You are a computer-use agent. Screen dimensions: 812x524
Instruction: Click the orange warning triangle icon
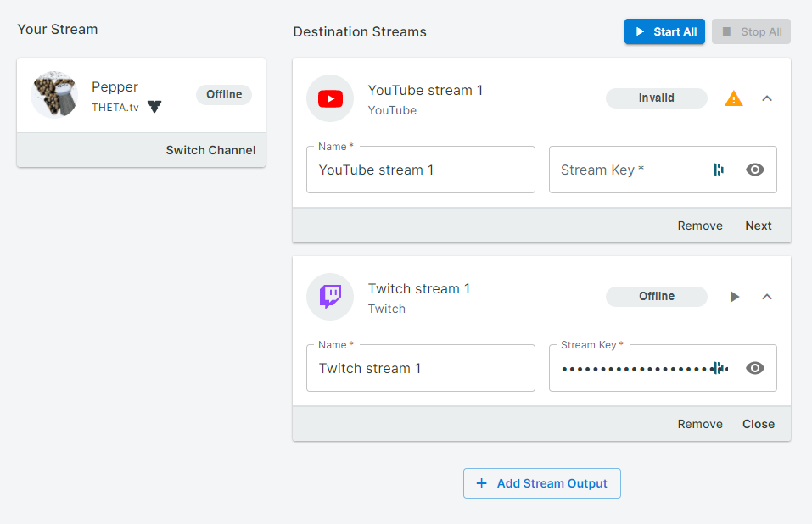point(733,98)
